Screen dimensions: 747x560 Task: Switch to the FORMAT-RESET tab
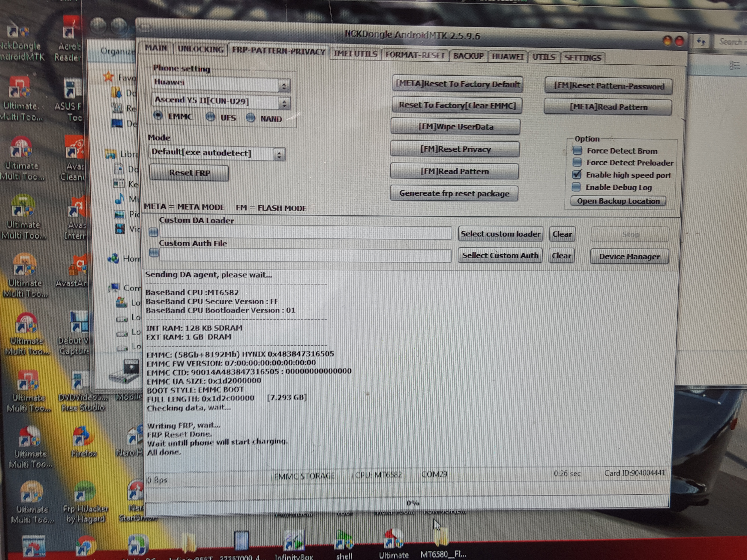[x=415, y=55]
